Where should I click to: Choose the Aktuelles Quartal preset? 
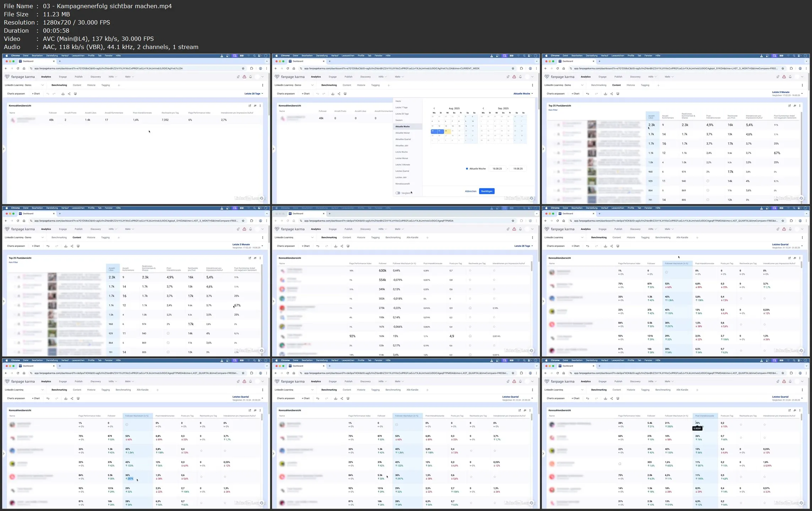click(403, 139)
